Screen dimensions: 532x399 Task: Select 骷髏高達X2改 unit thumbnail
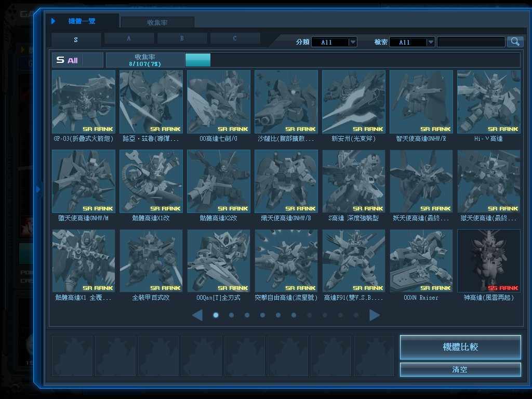(219, 181)
